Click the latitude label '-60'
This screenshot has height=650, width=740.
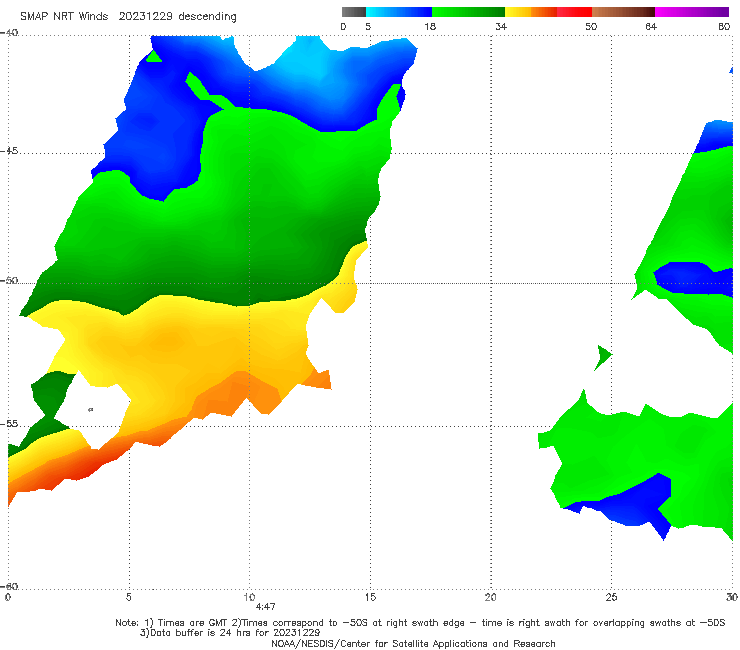coord(9,586)
